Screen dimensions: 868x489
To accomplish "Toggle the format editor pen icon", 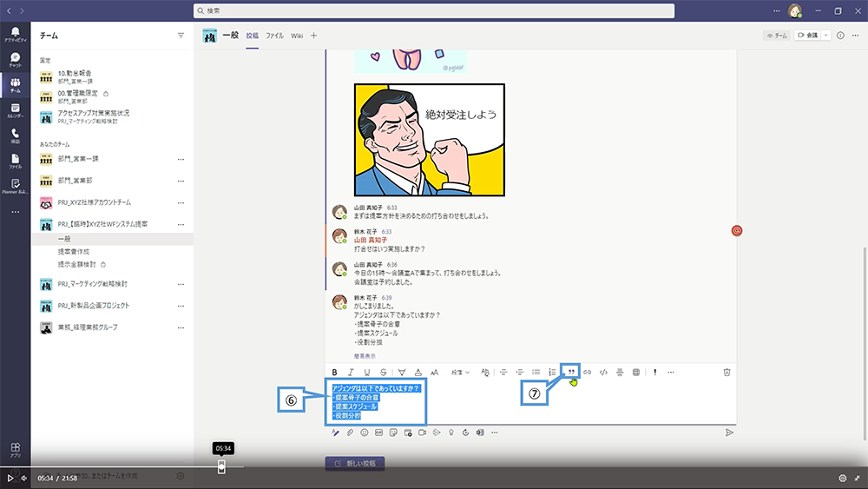I will (x=335, y=433).
